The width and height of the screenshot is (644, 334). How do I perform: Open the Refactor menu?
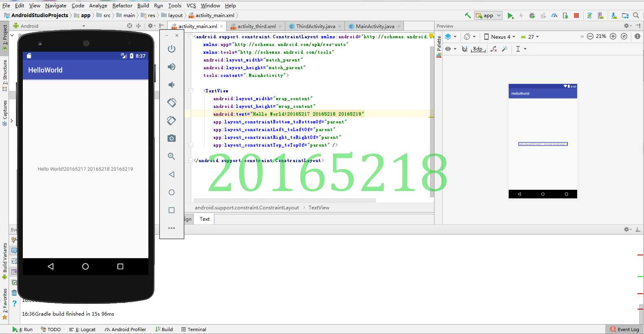point(122,5)
